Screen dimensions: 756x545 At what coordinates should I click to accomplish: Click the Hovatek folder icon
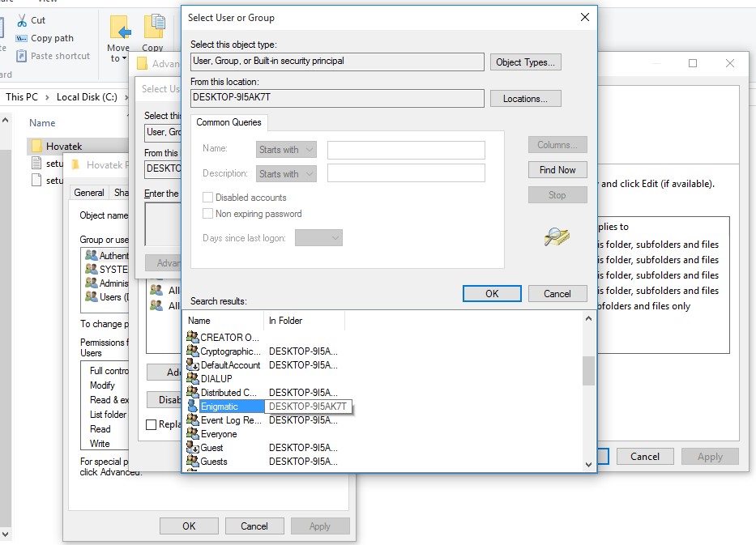[x=36, y=147]
